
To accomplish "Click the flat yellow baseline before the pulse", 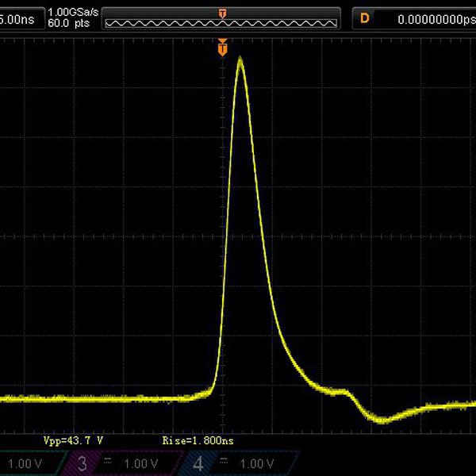I will pyautogui.click(x=95, y=398).
